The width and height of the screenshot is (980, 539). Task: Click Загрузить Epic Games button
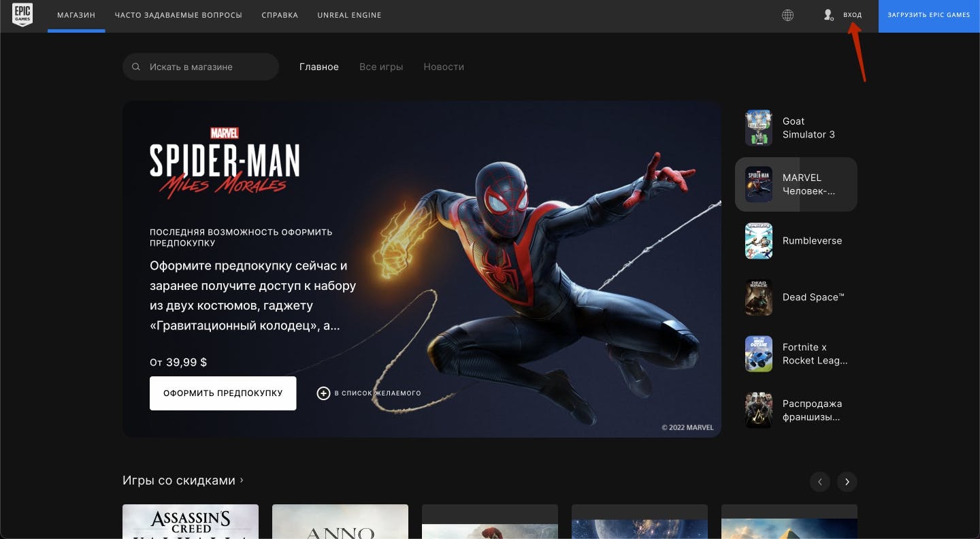coord(929,16)
